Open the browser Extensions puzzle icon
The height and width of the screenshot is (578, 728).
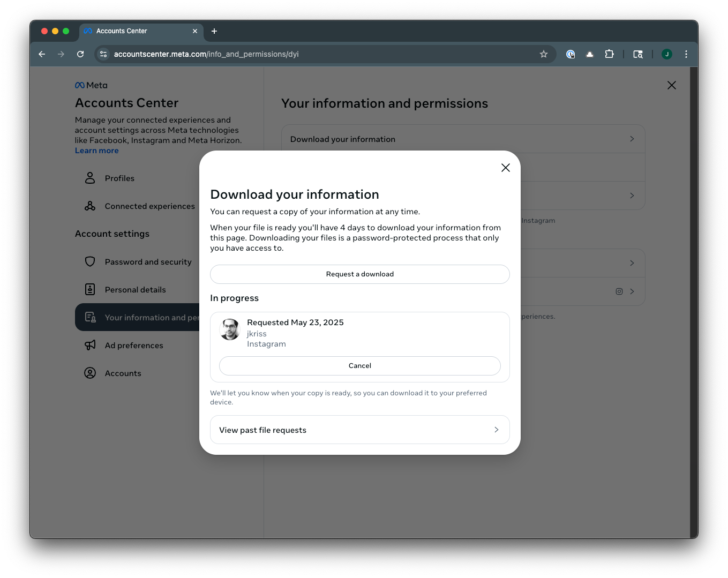coord(609,54)
